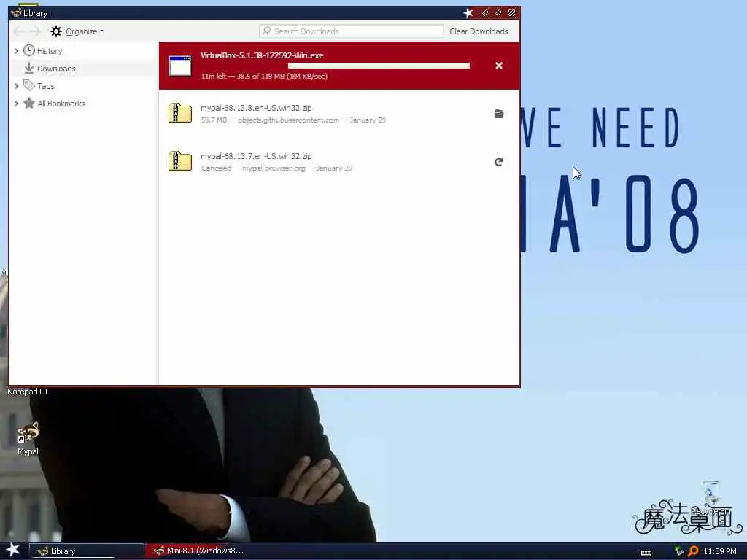This screenshot has width=747, height=560.
Task: Switch to the Library taskbar button
Action: [x=87, y=551]
